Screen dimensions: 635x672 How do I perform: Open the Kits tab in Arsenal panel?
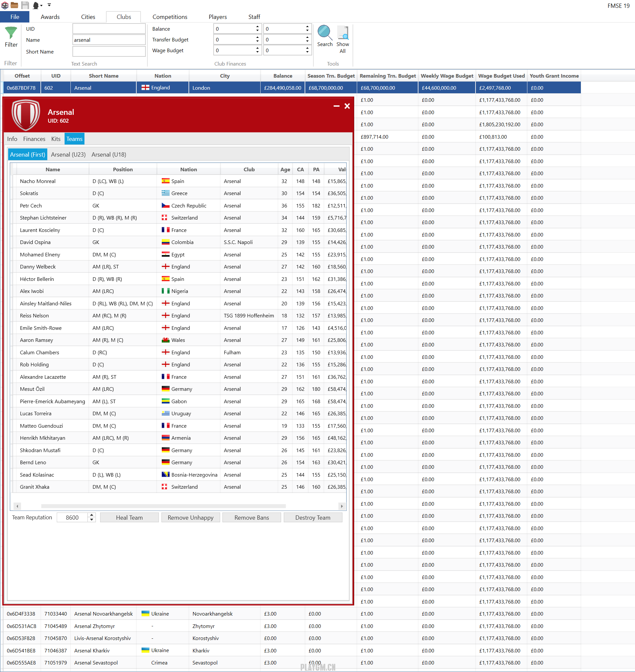56,139
